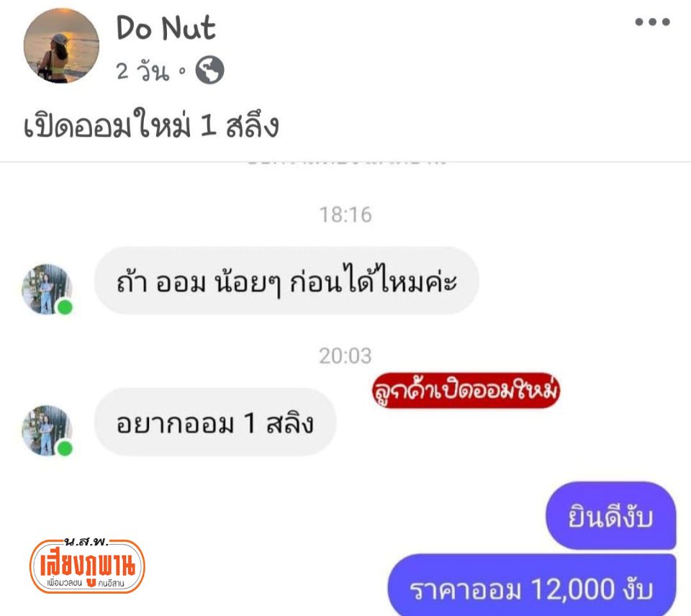The height and width of the screenshot is (616, 691).
Task: Select the message bubble 'อยากออม 1 สลึง'
Action: (215, 422)
